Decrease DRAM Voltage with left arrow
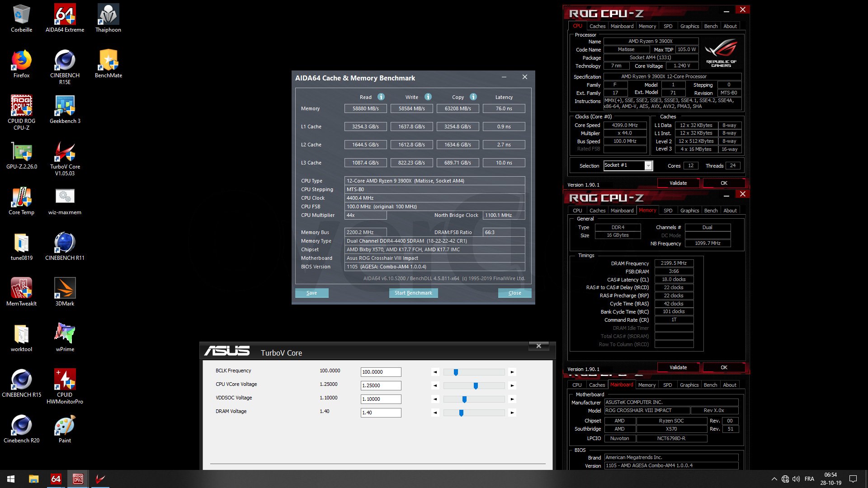 (x=435, y=413)
